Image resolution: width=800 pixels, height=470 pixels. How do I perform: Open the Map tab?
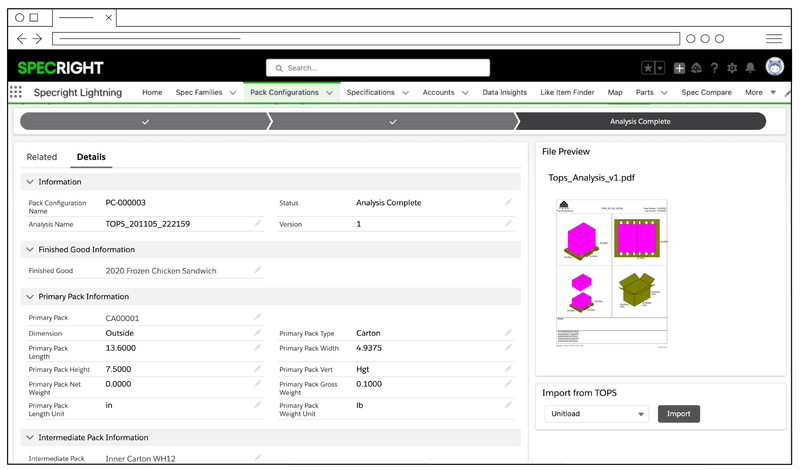615,92
